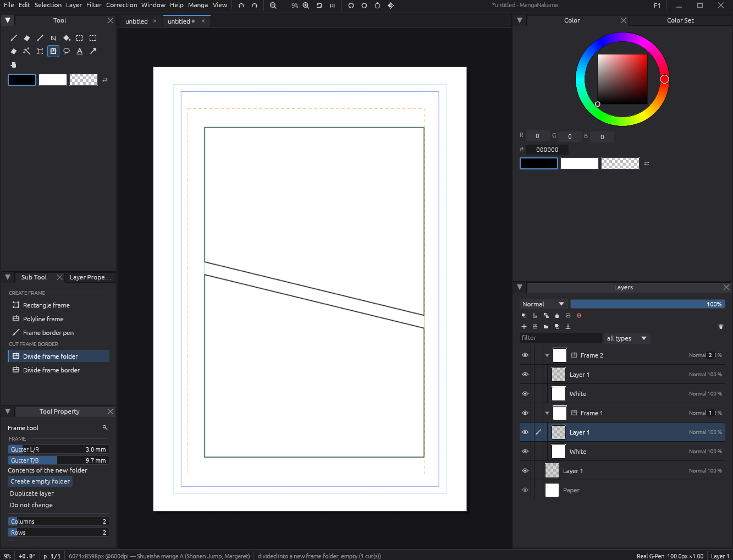The width and height of the screenshot is (733, 560).
Task: Hide the White layer in Frame 1
Action: click(x=525, y=452)
